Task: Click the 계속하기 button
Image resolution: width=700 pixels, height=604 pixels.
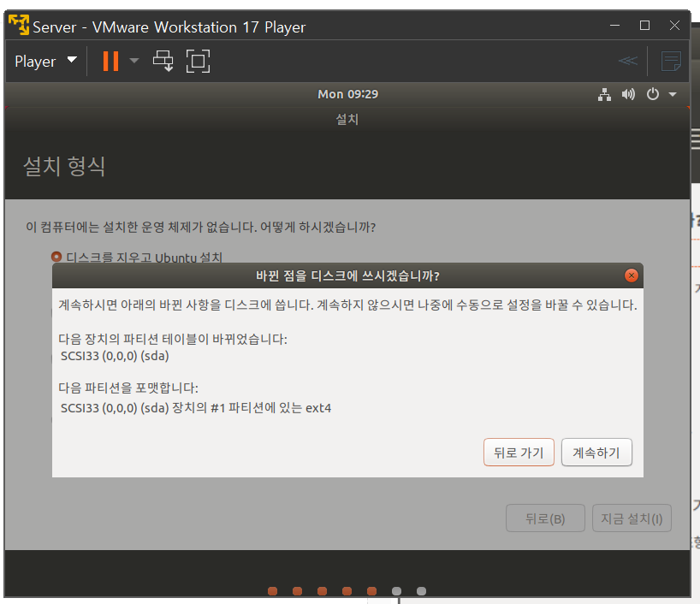Action: [596, 453]
